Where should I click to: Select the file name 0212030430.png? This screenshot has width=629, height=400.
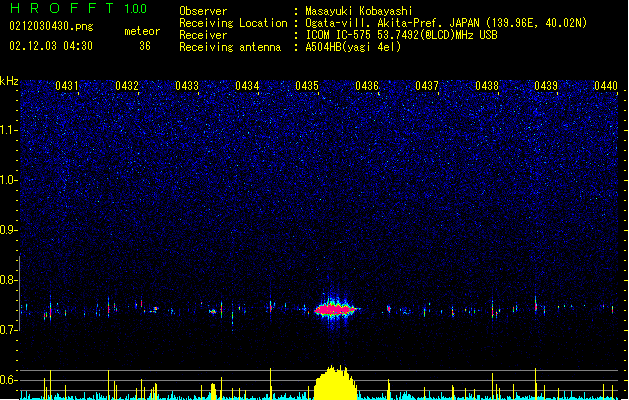coord(51,27)
